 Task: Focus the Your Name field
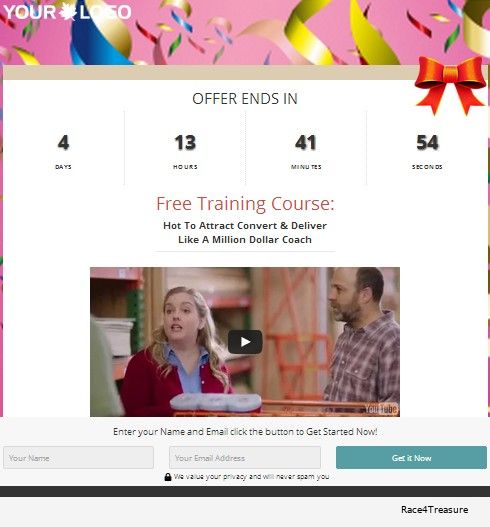tap(78, 457)
